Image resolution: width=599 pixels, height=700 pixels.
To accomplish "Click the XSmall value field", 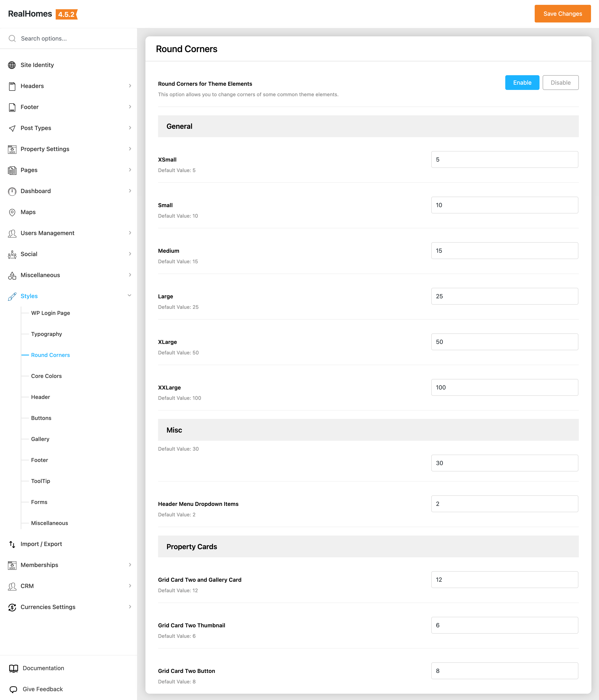I will tap(504, 159).
